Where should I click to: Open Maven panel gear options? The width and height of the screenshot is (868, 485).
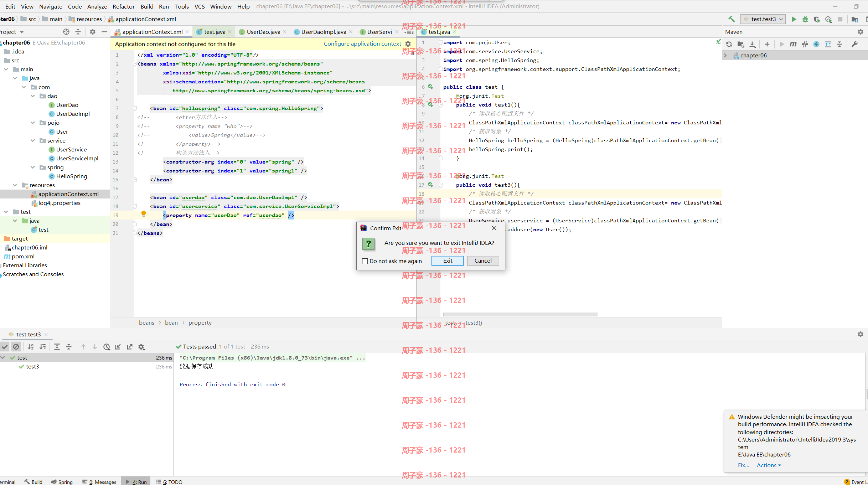pos(861,32)
